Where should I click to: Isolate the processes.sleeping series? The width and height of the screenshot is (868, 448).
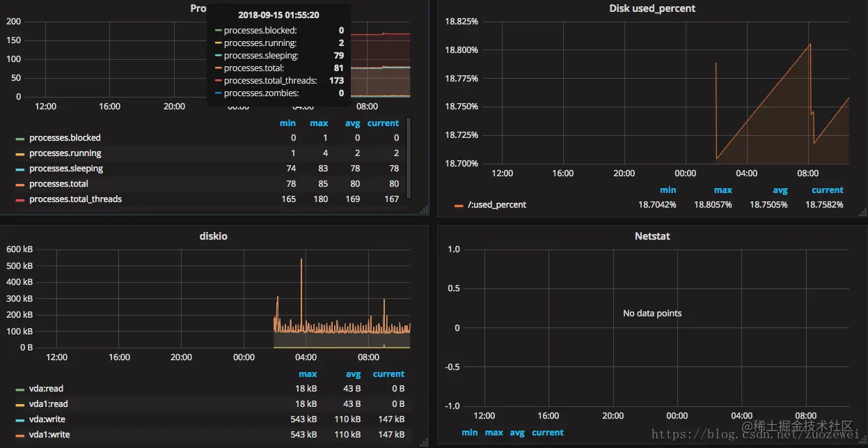point(66,169)
